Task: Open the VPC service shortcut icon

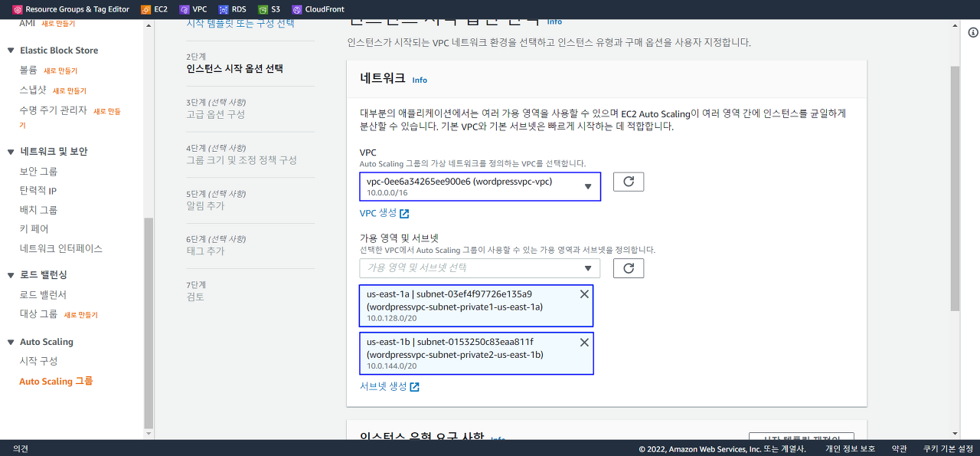Action: tap(184, 9)
